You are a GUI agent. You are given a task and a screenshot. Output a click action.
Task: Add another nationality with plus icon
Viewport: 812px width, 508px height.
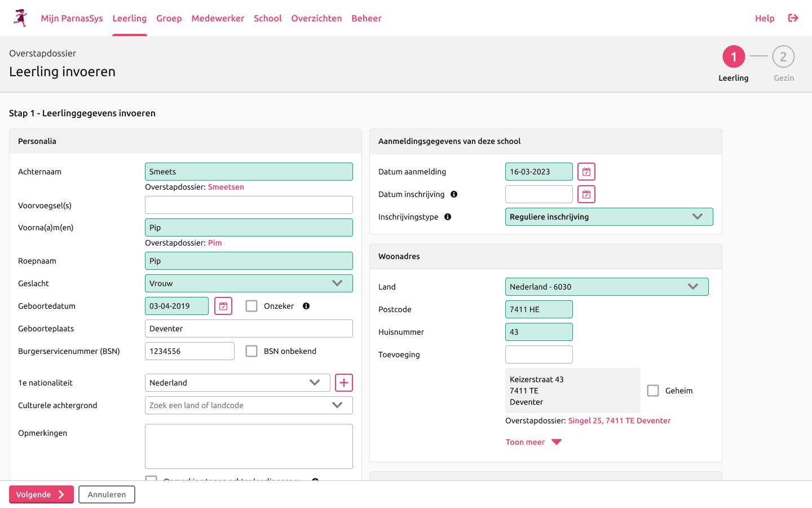(344, 383)
